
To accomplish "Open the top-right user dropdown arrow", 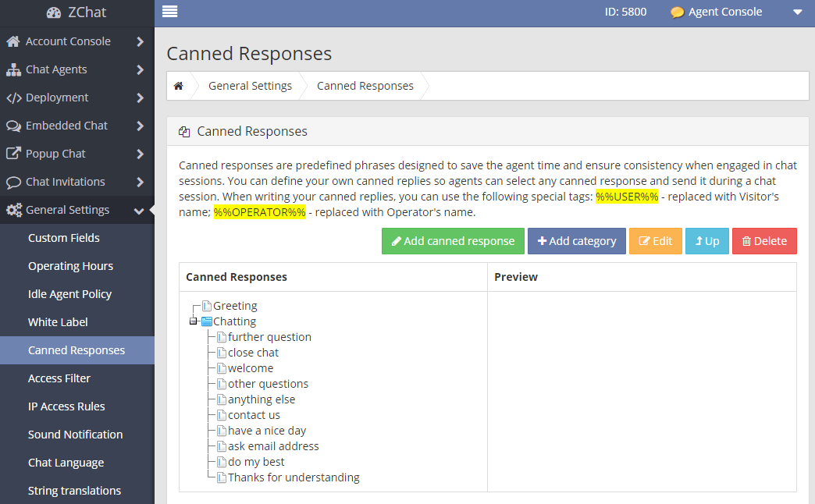I will point(797,12).
